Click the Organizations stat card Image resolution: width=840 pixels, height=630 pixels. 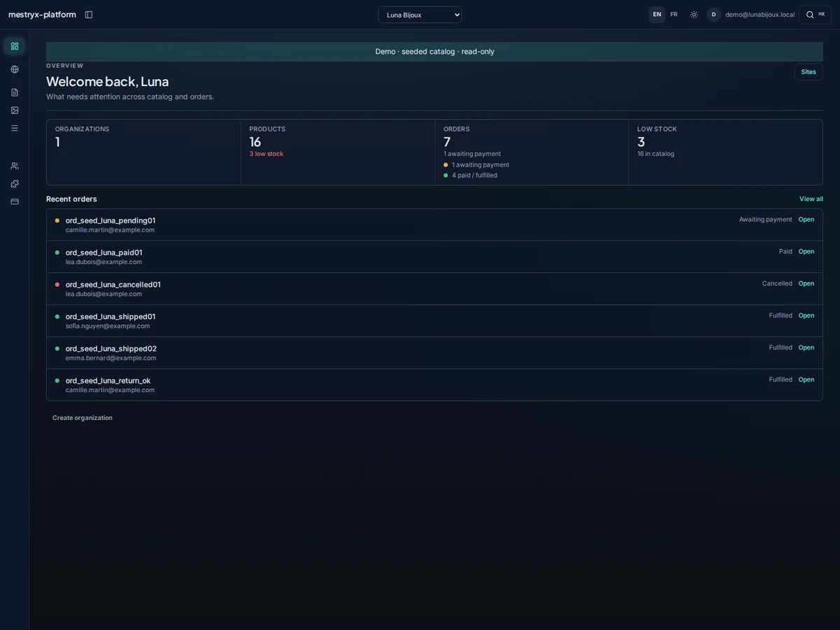(143, 153)
